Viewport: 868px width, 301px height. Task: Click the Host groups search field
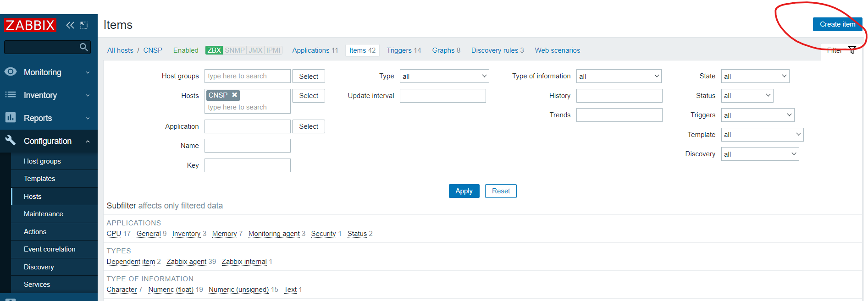[248, 76]
